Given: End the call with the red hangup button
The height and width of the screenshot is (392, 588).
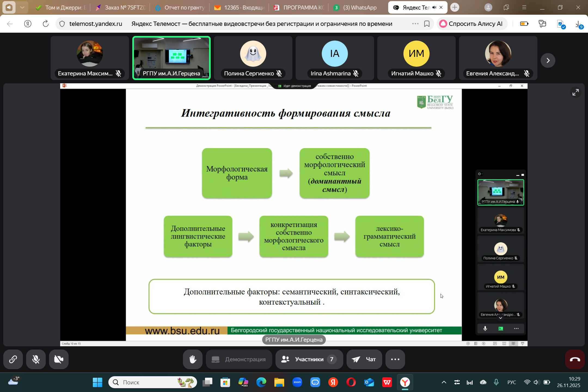Looking at the screenshot, I should point(575,359).
